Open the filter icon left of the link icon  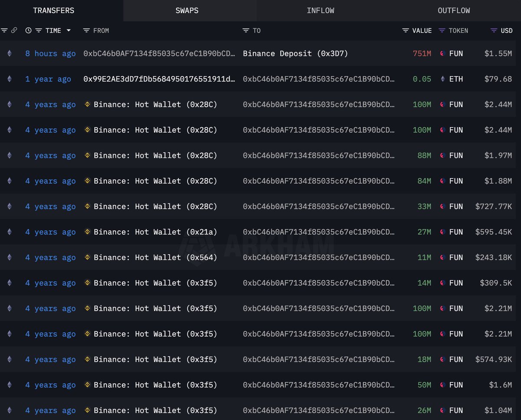(4, 30)
